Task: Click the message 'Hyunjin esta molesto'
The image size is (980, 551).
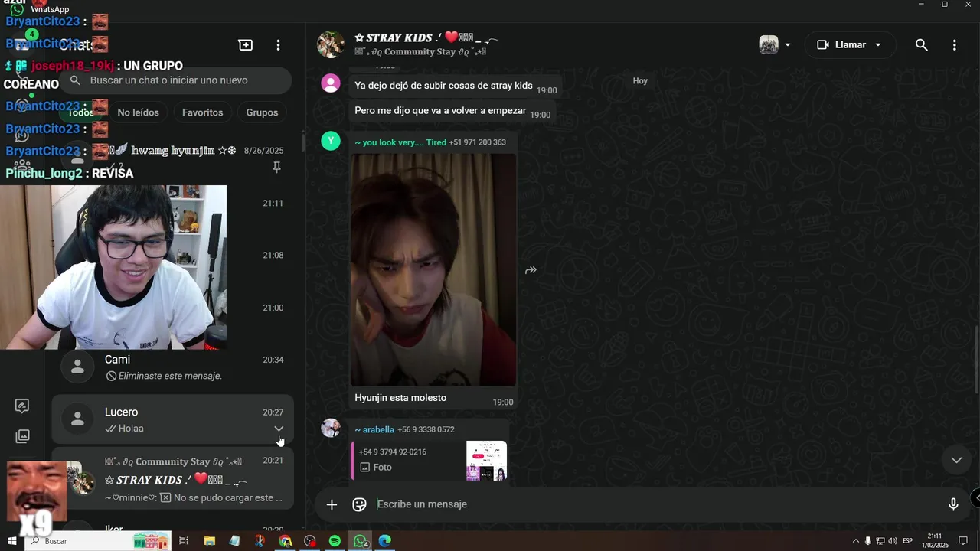Action: tap(400, 398)
